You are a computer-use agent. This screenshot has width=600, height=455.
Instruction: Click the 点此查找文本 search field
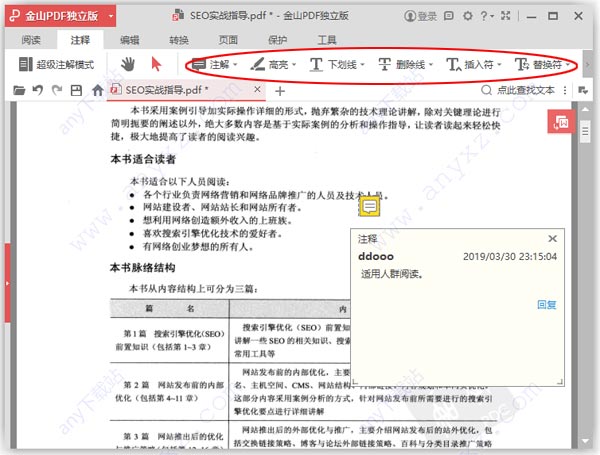tap(526, 90)
